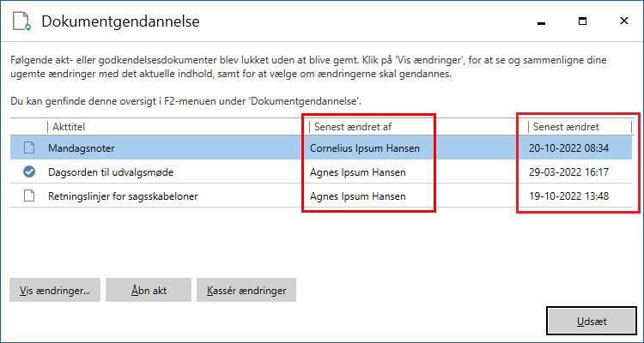644x343 pixels.
Task: Click the date 19-10-2022 13:48 cell
Action: [x=569, y=196]
